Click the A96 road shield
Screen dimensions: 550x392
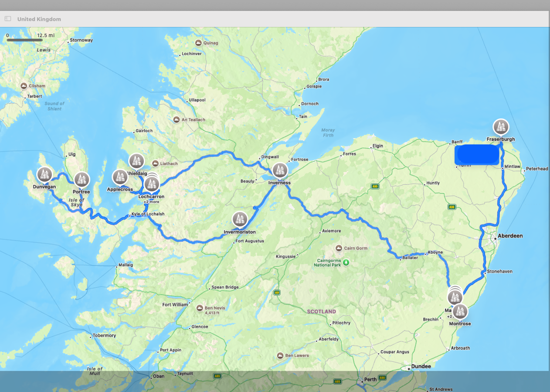(x=452, y=207)
